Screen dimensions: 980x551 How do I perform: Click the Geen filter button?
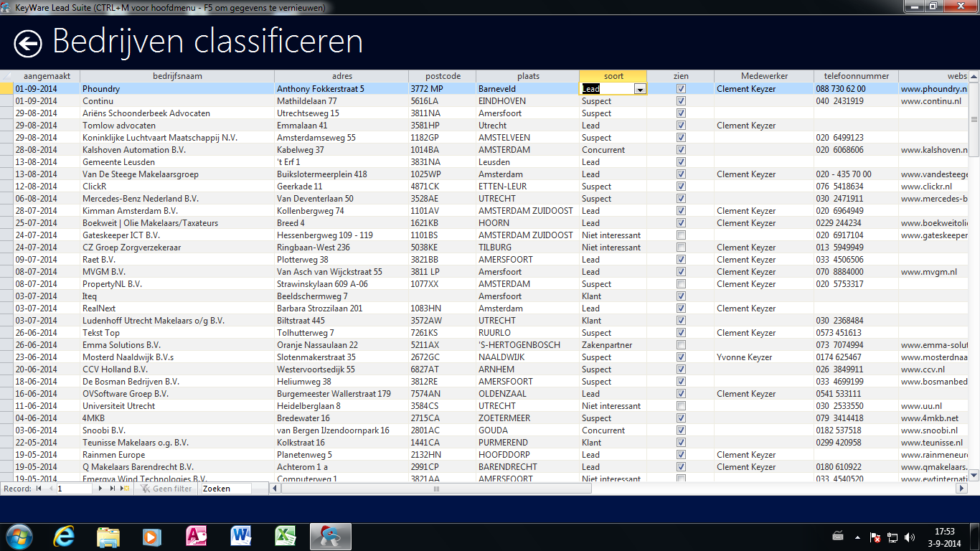point(166,489)
